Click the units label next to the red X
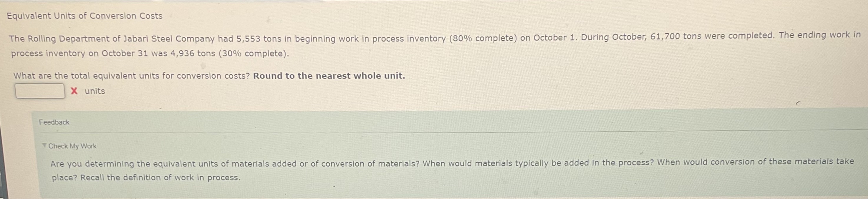The width and height of the screenshot is (868, 199). [x=95, y=91]
